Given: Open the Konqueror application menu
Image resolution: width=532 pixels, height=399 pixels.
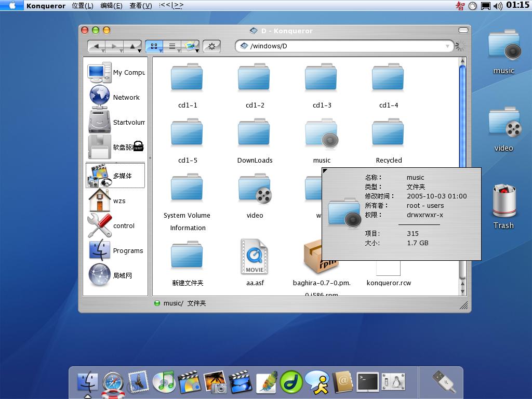Looking at the screenshot, I should (46, 5).
